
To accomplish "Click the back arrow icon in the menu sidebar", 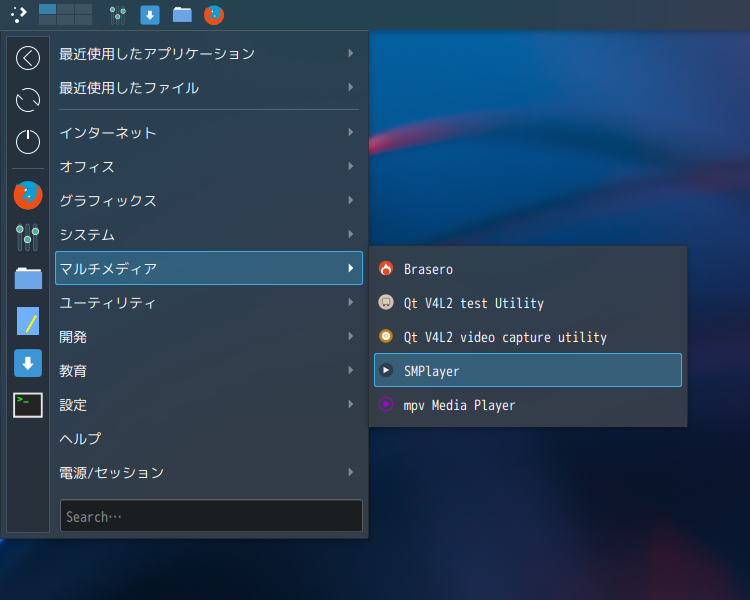I will (28, 58).
